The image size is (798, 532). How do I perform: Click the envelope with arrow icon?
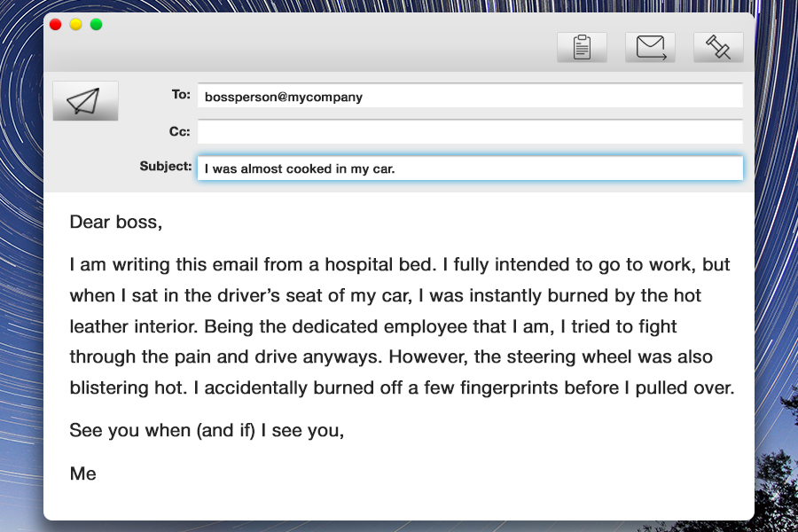(650, 47)
